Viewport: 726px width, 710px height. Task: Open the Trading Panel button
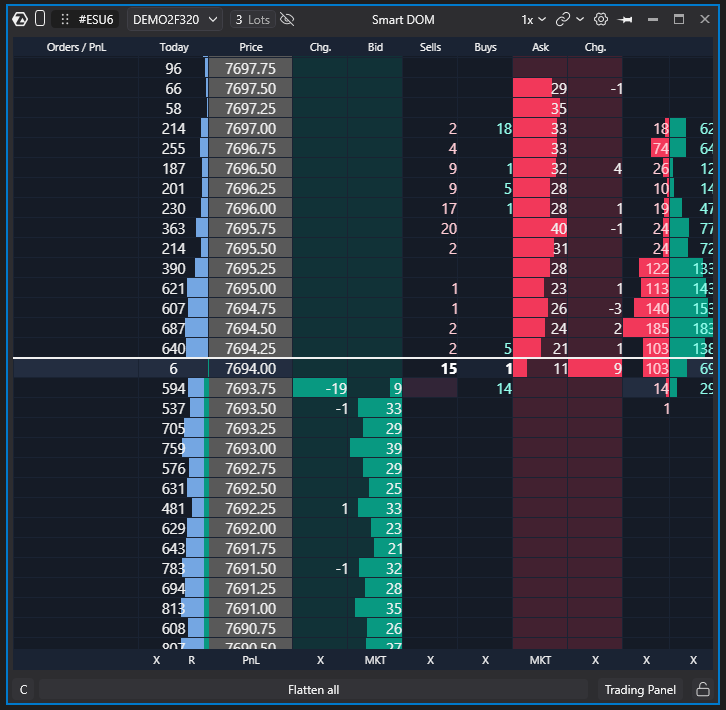(640, 690)
